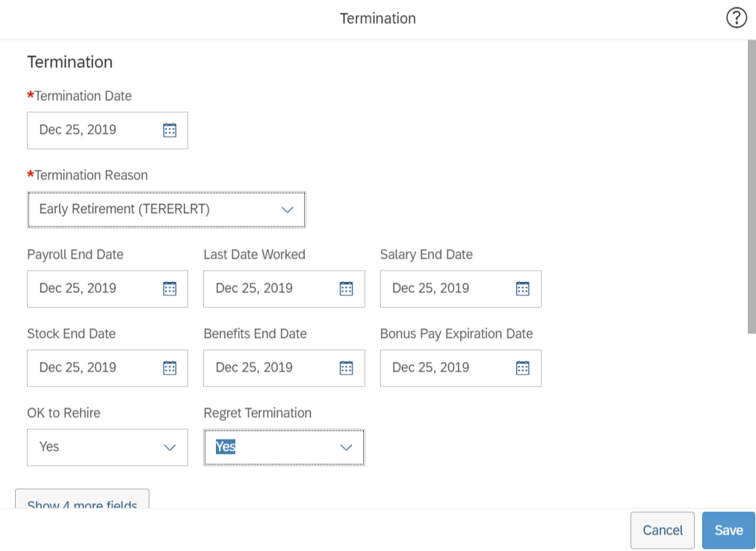
Task: Open calendar picker for Salary End Date
Action: pos(523,289)
